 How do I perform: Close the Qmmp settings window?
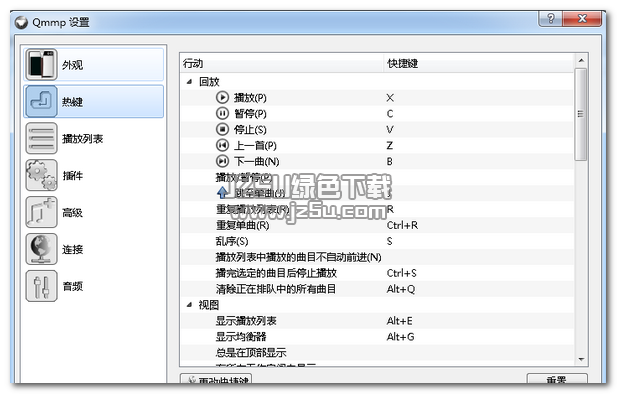click(x=582, y=18)
